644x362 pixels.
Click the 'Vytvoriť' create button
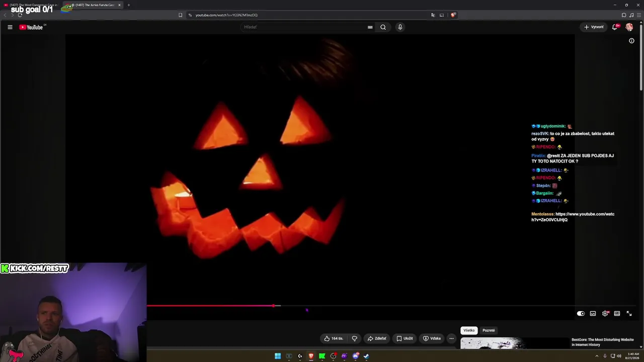click(594, 27)
